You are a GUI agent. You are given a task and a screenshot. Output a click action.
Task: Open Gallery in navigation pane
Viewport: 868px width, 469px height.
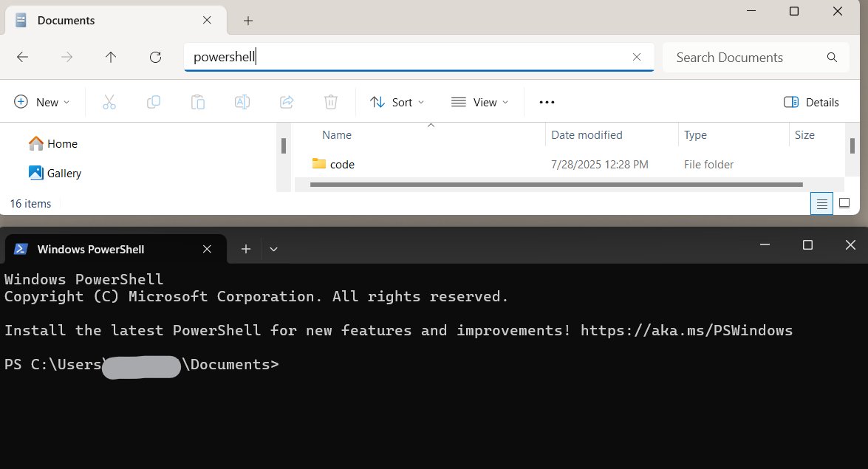[55, 174]
